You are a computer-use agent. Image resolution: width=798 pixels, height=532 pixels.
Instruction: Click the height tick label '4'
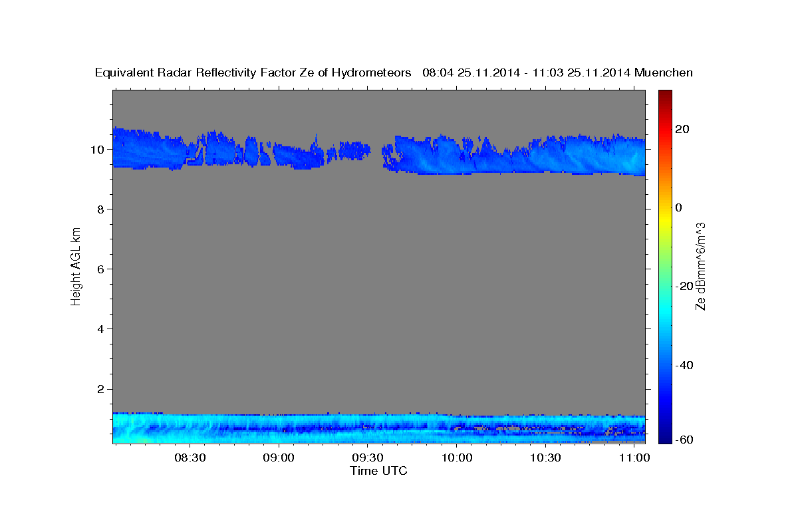(x=101, y=329)
